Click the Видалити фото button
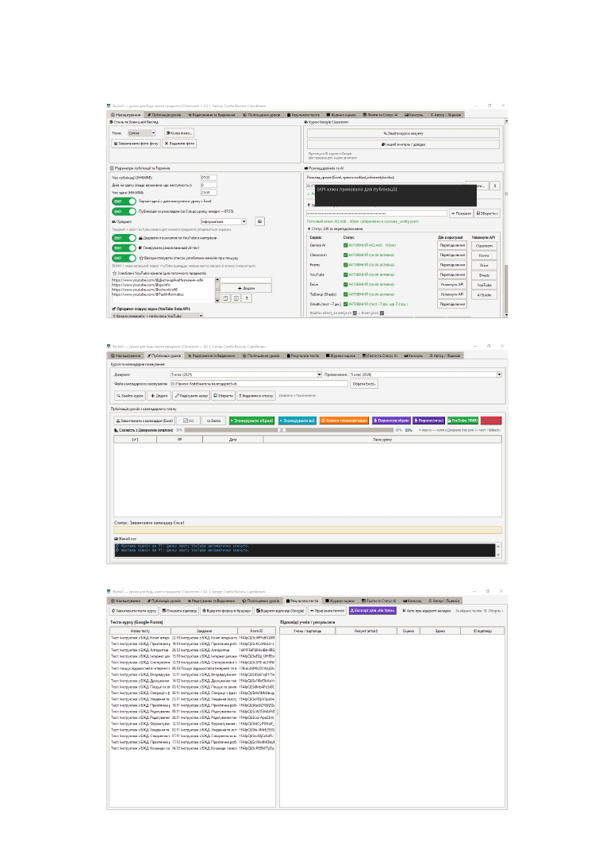The image size is (614, 868). pos(179,144)
